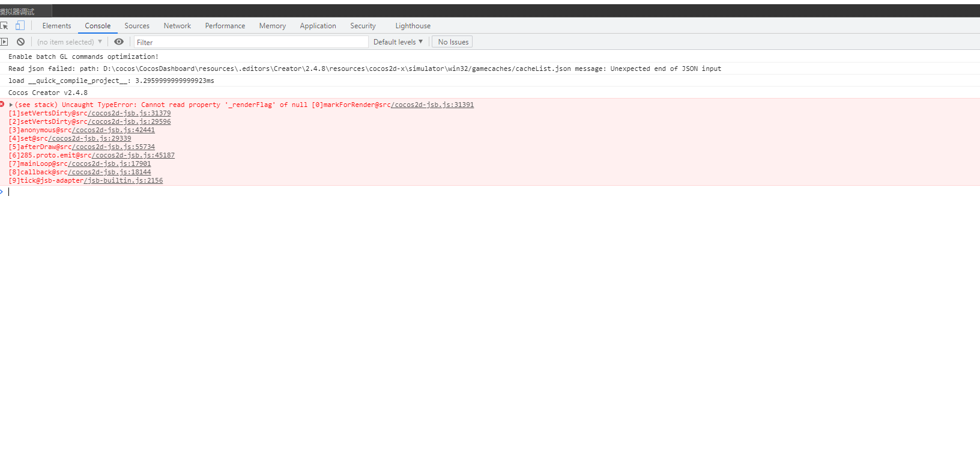Open the cocos2d-jsb.js:31379 link

point(129,113)
